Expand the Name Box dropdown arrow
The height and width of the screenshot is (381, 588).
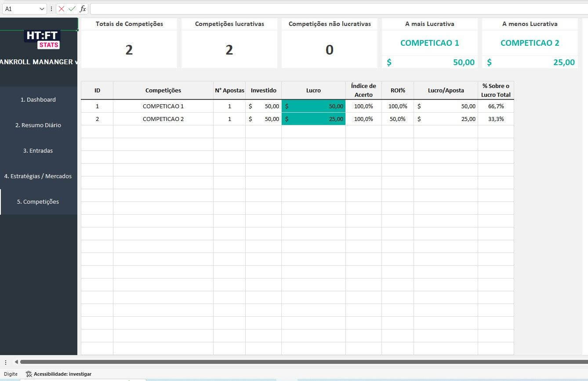click(42, 9)
